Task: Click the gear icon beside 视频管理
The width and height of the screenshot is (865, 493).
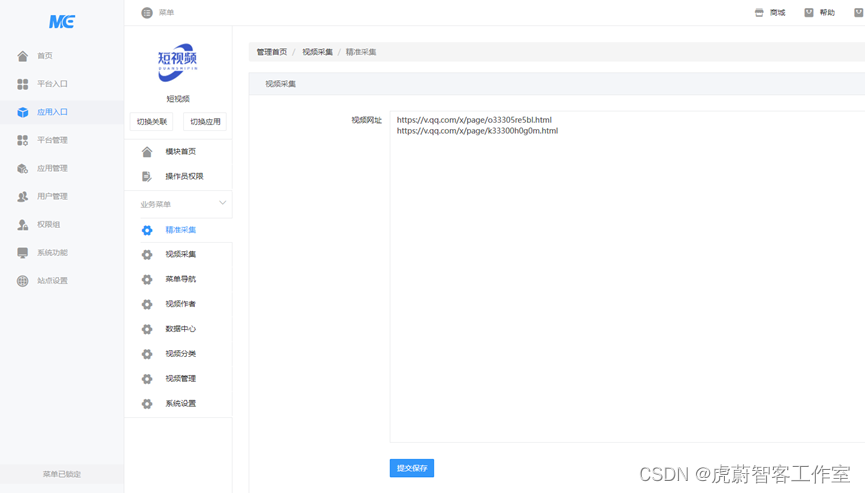Action: [147, 379]
